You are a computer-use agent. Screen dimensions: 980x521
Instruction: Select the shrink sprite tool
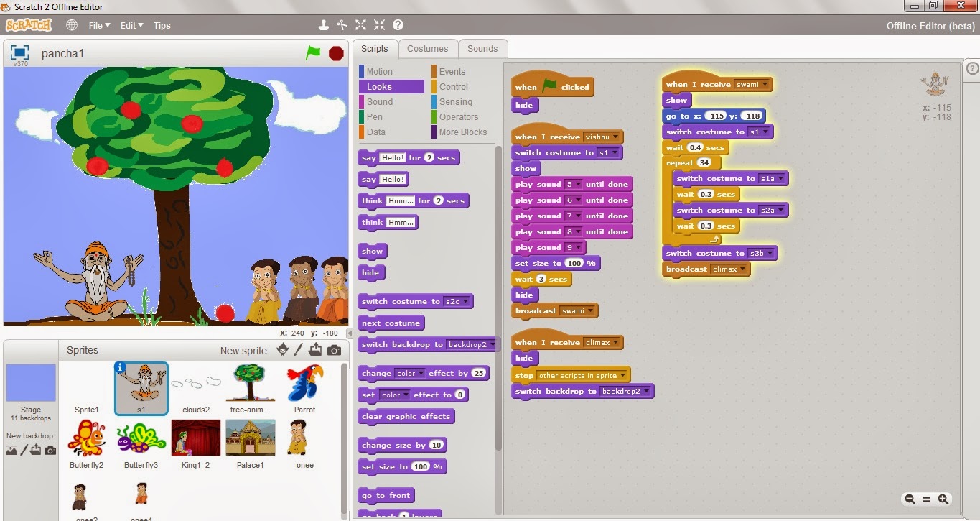[x=379, y=24]
